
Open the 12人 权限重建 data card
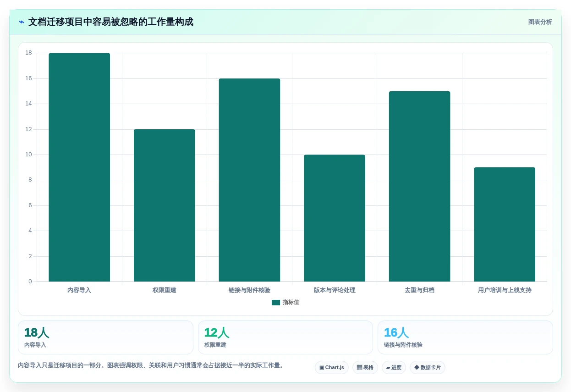click(x=285, y=337)
